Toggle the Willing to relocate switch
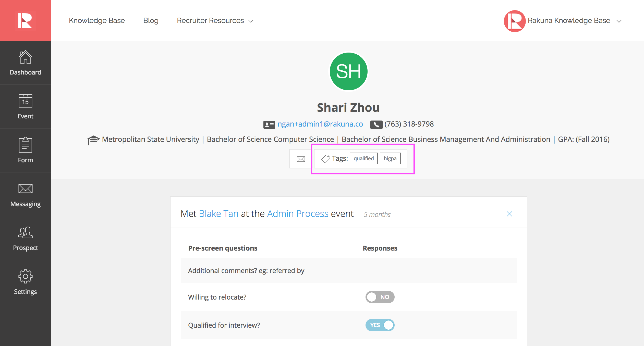Screen dimensions: 644x346 (380, 297)
